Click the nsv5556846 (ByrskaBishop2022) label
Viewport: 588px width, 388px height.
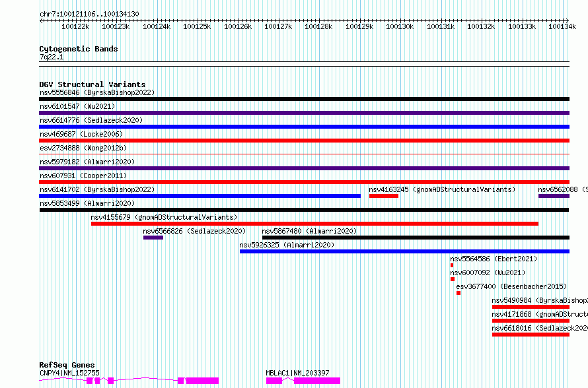(x=97, y=92)
